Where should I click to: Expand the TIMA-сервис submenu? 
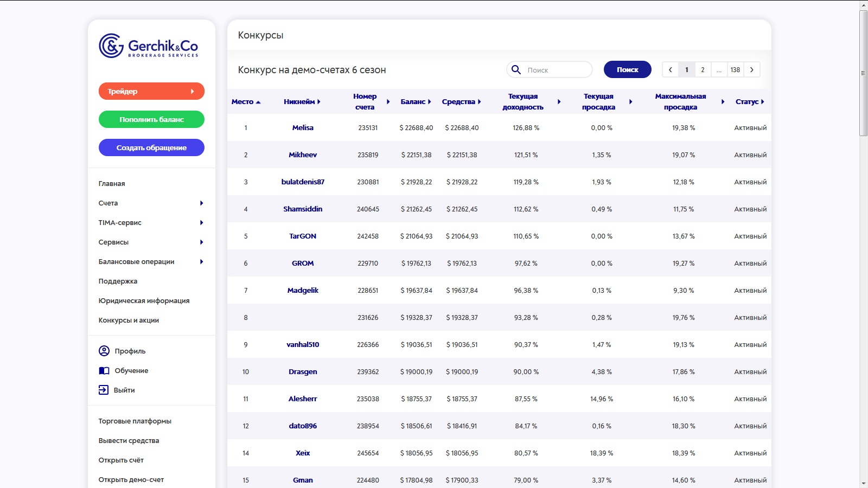[x=151, y=223]
